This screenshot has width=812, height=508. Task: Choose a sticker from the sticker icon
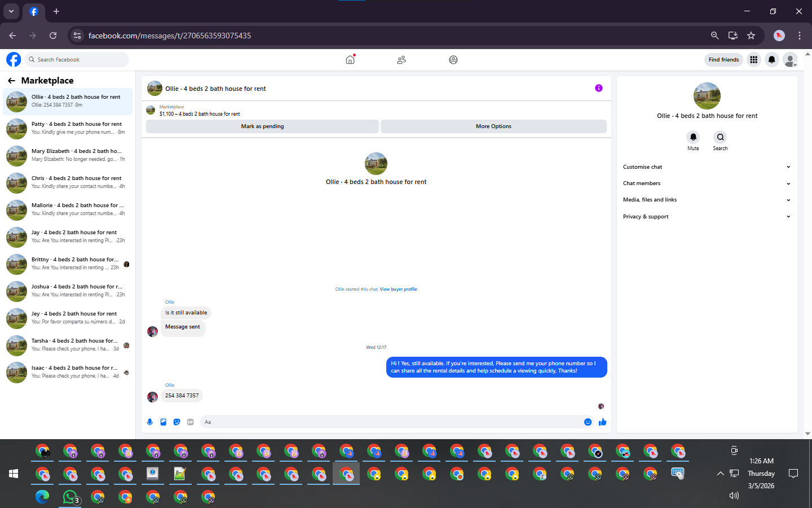point(177,422)
